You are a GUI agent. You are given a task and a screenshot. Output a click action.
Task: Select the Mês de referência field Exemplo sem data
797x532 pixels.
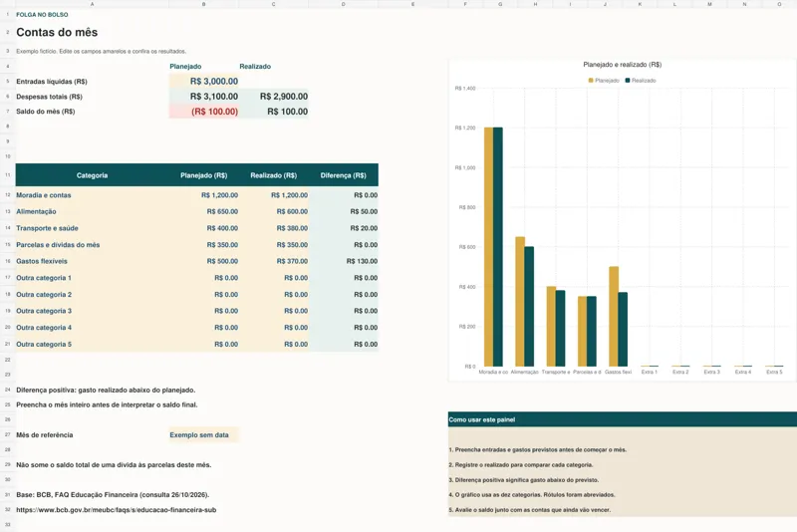(204, 435)
